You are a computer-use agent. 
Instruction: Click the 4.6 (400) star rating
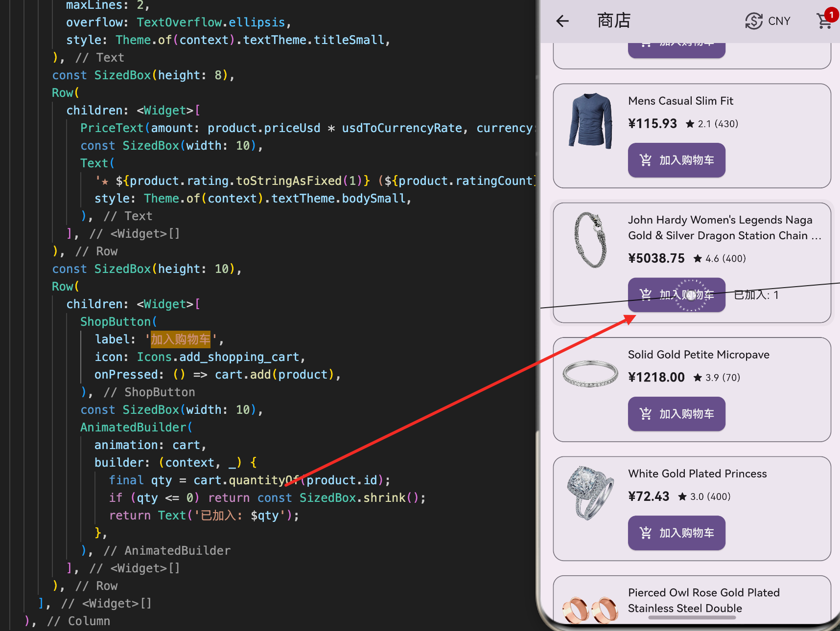click(720, 258)
